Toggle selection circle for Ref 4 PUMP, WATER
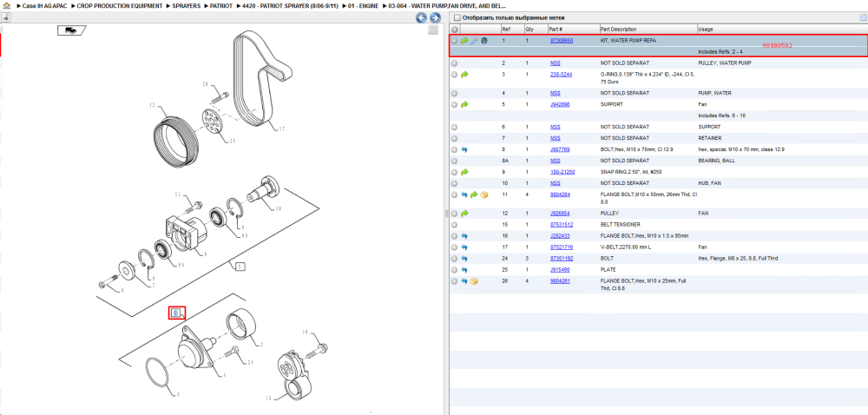868x415 pixels. [455, 93]
